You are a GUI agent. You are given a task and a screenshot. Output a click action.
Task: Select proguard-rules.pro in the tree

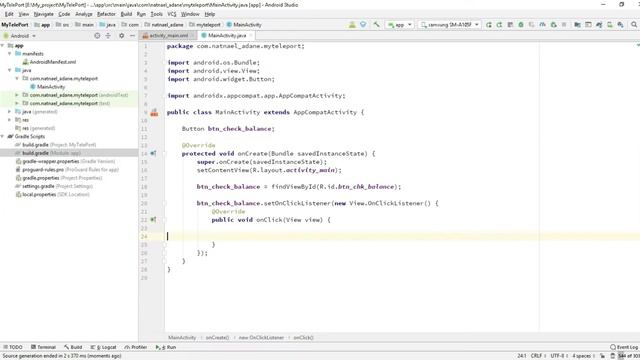pos(67,169)
